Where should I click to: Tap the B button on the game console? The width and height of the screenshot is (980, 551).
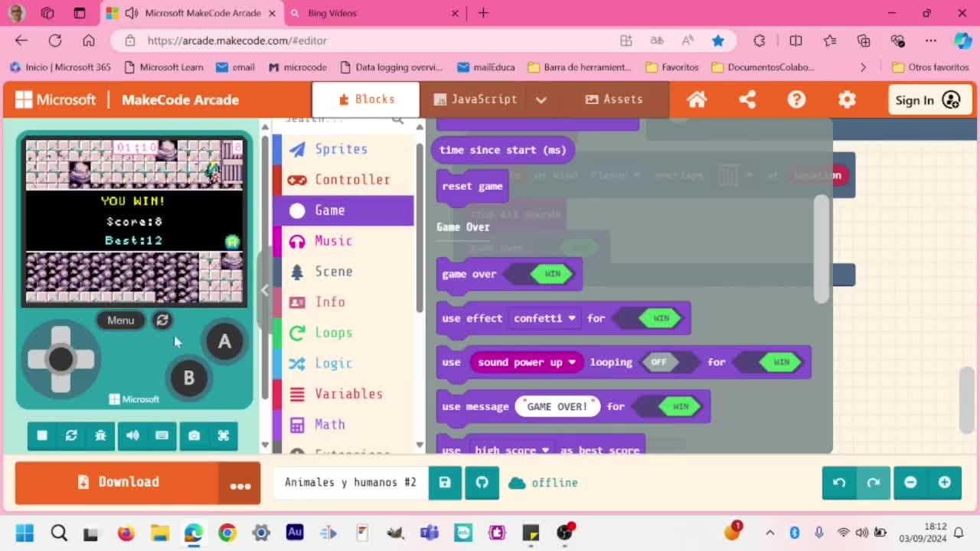click(x=188, y=378)
